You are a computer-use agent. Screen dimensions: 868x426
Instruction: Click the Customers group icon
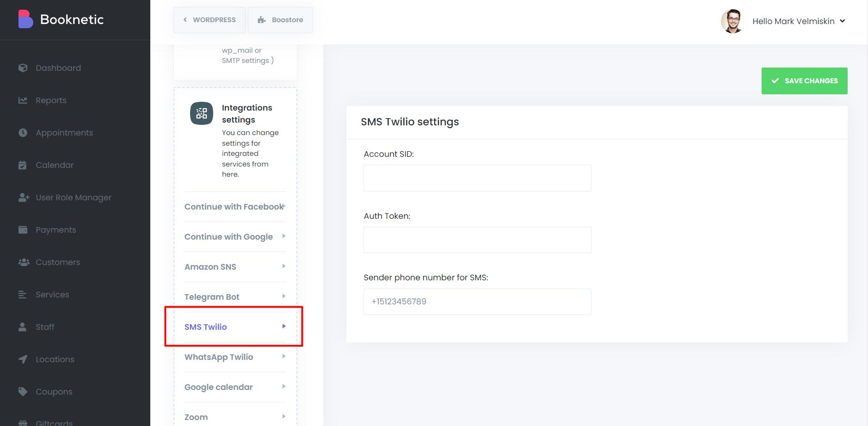(x=24, y=262)
